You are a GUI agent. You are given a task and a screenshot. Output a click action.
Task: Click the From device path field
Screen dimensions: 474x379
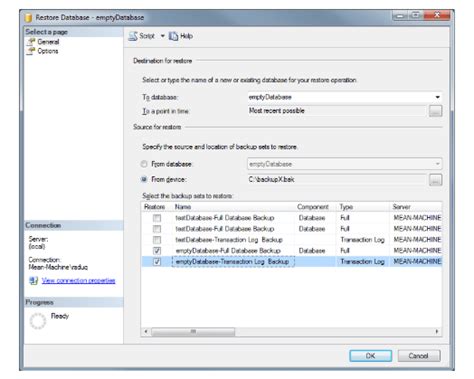(x=337, y=179)
